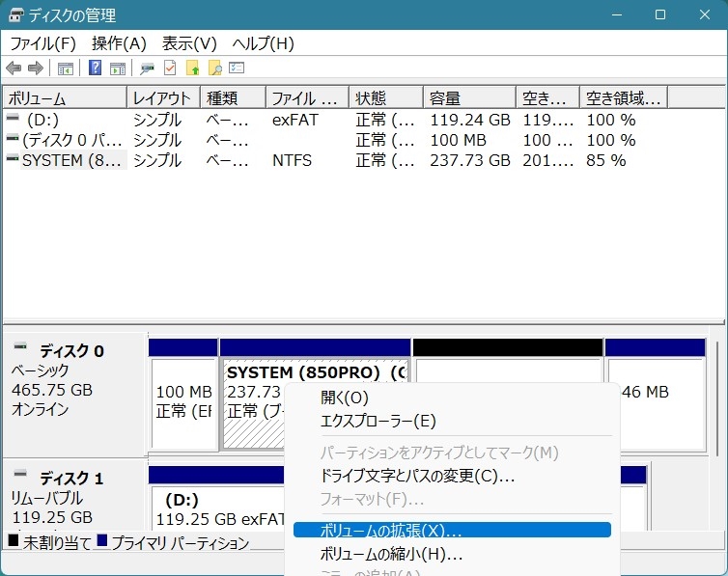The width and height of the screenshot is (728, 576).
Task: Click the disk icon beside ディスク 0 label
Action: [x=20, y=346]
